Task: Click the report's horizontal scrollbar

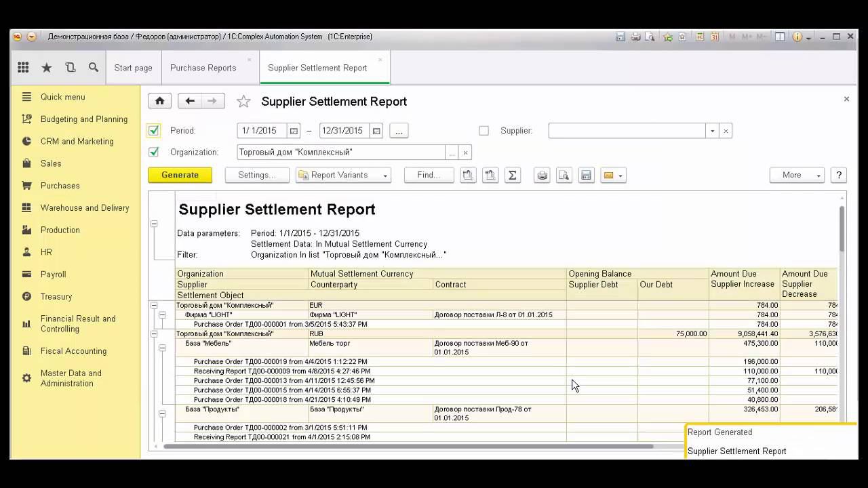Action: coord(408,446)
